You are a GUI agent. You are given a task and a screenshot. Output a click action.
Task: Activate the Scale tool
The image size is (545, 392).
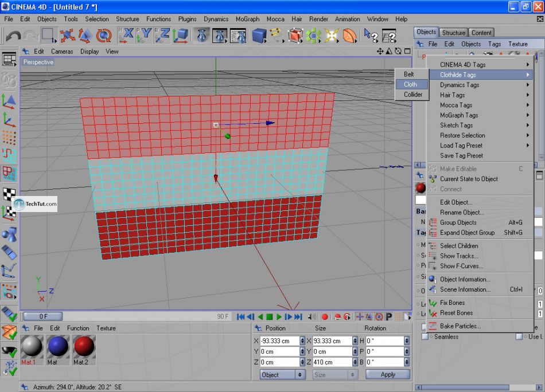(x=85, y=36)
